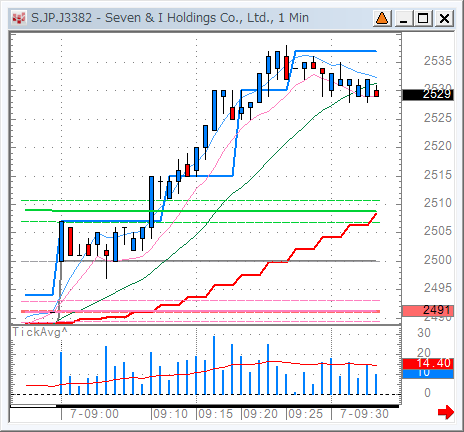
Task: Click the 2535 price axis label
Action: [x=438, y=61]
